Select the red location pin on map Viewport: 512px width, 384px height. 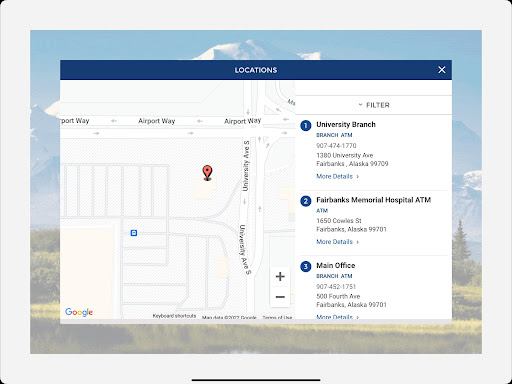click(207, 173)
